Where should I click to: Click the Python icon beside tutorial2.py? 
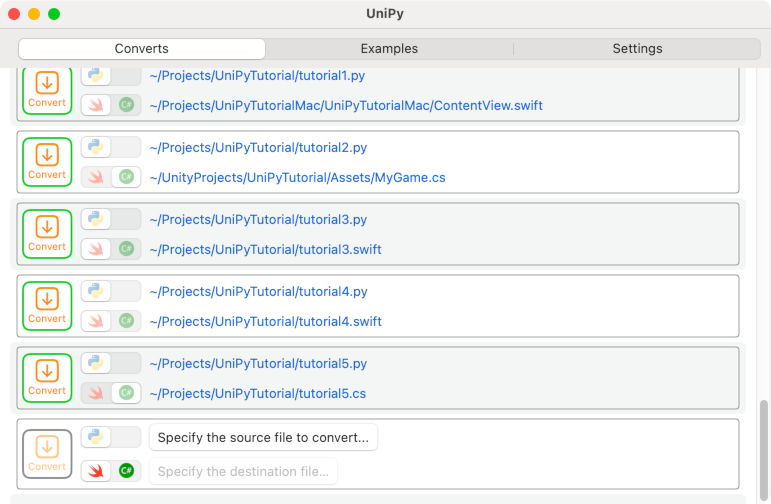(96, 147)
